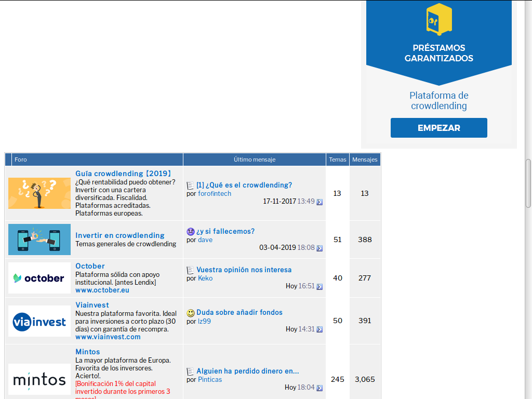Click the October logo image
The width and height of the screenshot is (532, 399).
[x=39, y=278]
